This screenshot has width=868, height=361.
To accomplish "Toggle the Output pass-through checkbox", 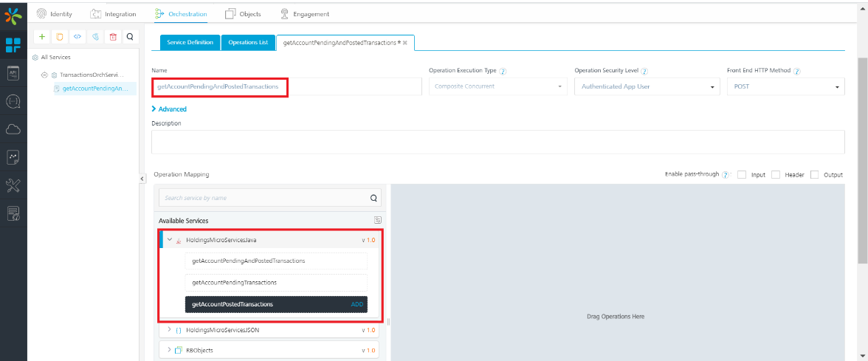I will (815, 175).
